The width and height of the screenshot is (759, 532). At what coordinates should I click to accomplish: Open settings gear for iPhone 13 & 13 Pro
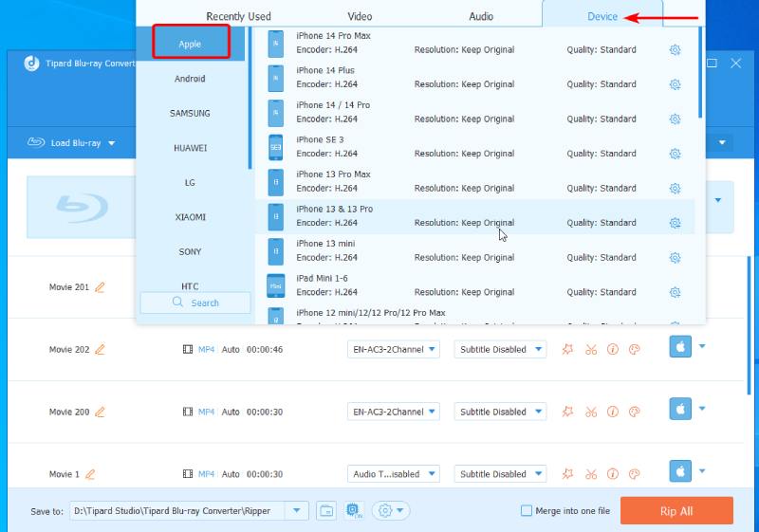pos(675,223)
